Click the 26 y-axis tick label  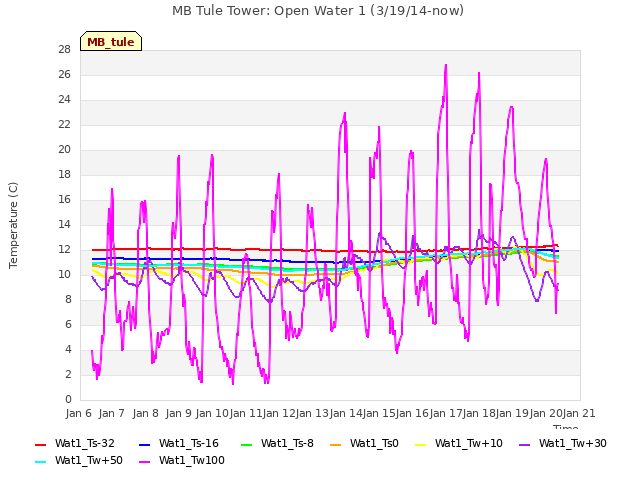pyautogui.click(x=64, y=74)
